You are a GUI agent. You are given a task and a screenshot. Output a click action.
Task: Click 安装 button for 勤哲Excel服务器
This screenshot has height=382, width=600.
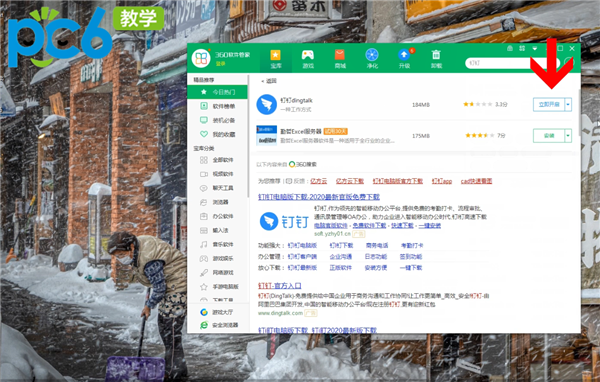point(549,135)
